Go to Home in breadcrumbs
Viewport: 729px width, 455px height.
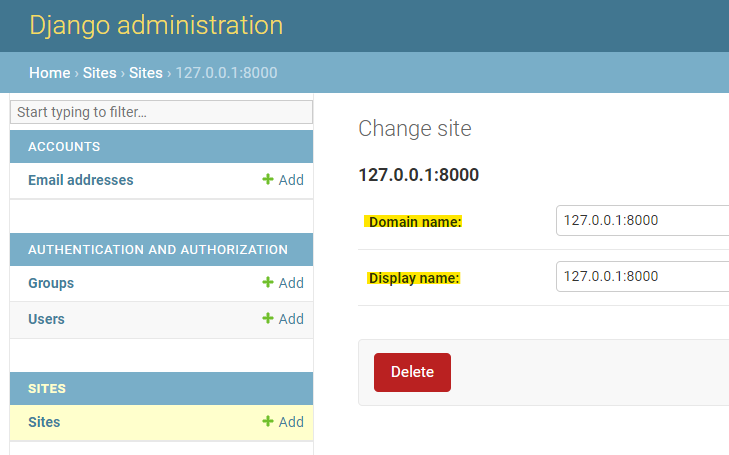click(49, 73)
